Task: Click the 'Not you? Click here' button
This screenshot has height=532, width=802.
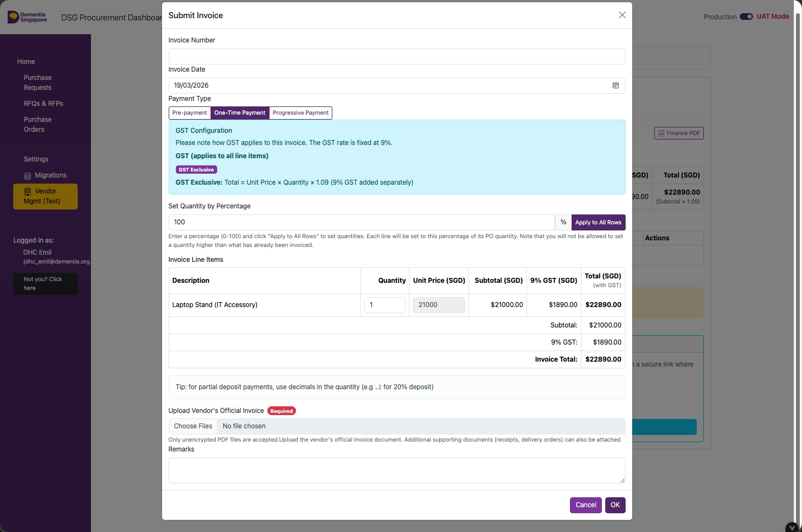Action: (x=45, y=283)
